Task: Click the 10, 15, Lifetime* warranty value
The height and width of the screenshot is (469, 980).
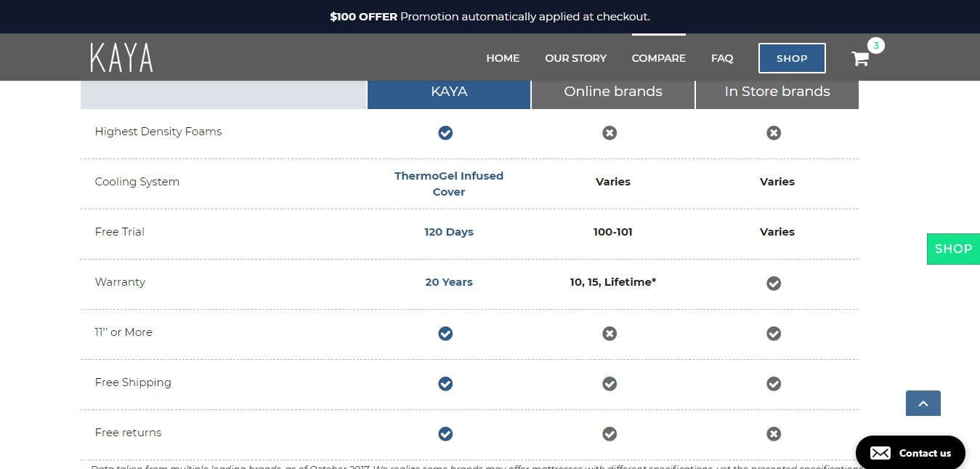Action: [x=613, y=282]
